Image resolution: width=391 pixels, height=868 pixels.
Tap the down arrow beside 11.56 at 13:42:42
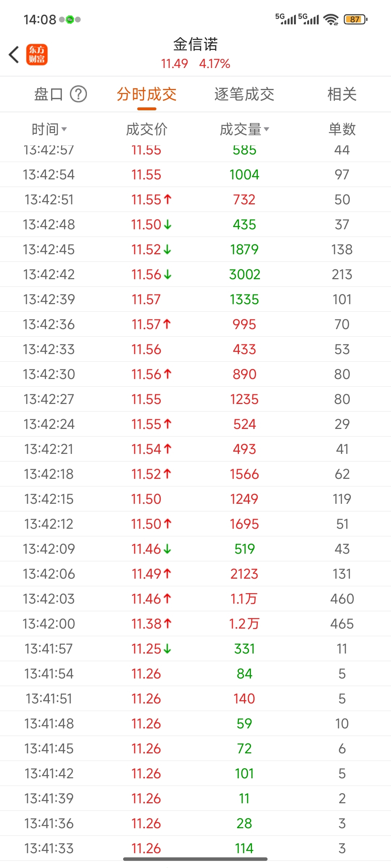[x=167, y=275]
